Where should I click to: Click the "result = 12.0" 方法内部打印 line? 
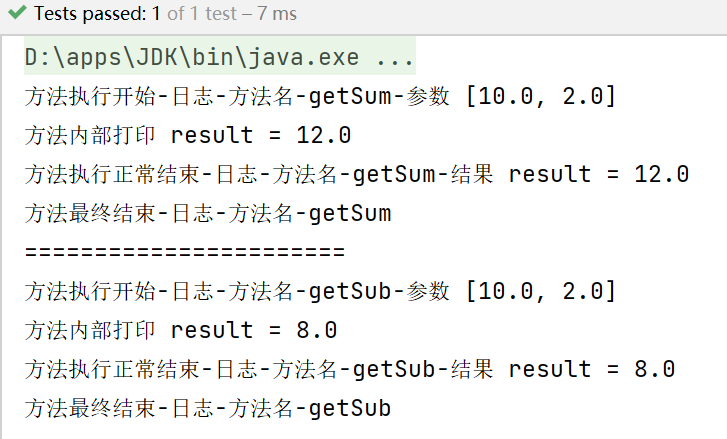261,136
